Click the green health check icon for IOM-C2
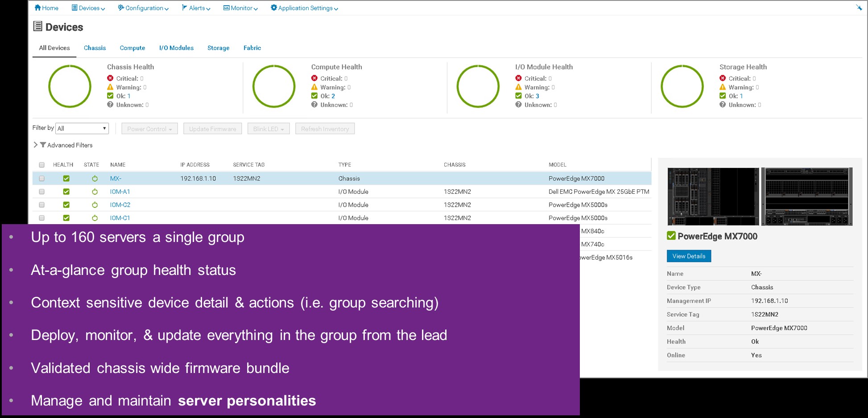Viewport: 868px width, 418px height. [x=66, y=205]
